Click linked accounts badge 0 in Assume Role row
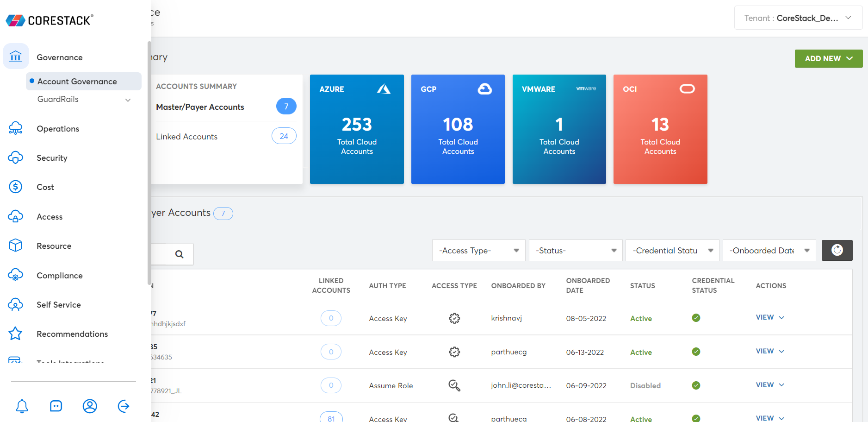Screen dimensions: 868x422 tap(331, 385)
